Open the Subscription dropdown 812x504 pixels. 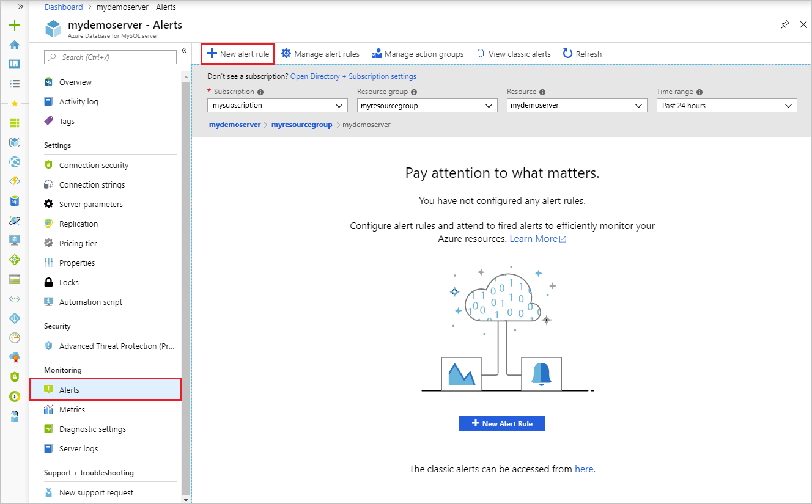[x=278, y=105]
